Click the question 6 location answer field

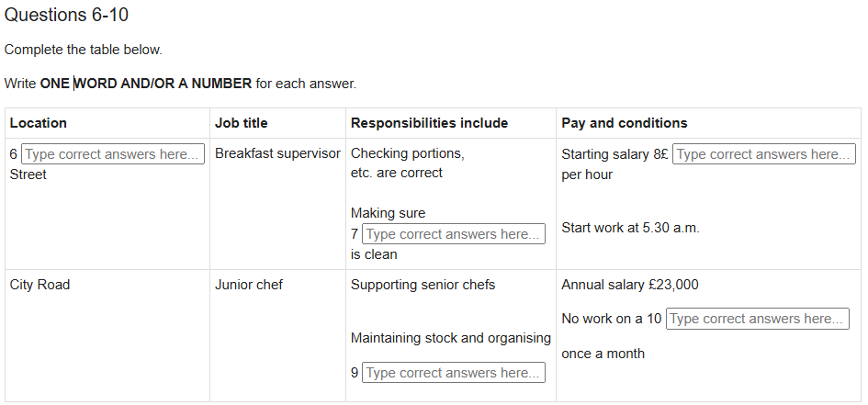pos(112,154)
